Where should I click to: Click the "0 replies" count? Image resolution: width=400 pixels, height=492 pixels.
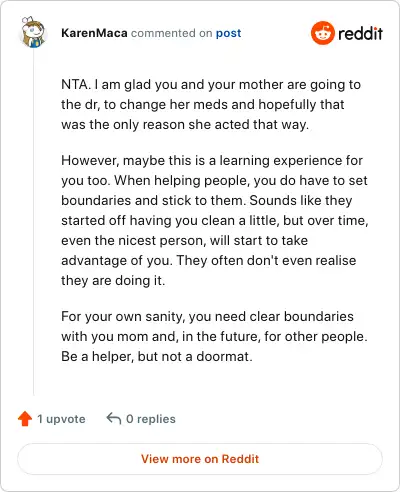[x=151, y=419]
